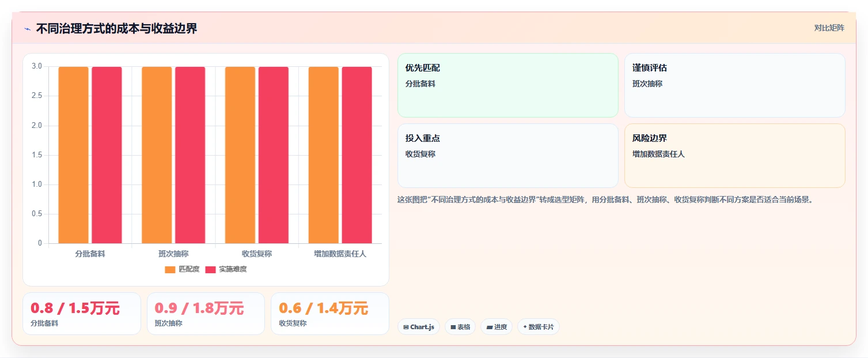Click the description paragraph starting with 这张图把
This screenshot has width=868, height=358.
click(605, 200)
